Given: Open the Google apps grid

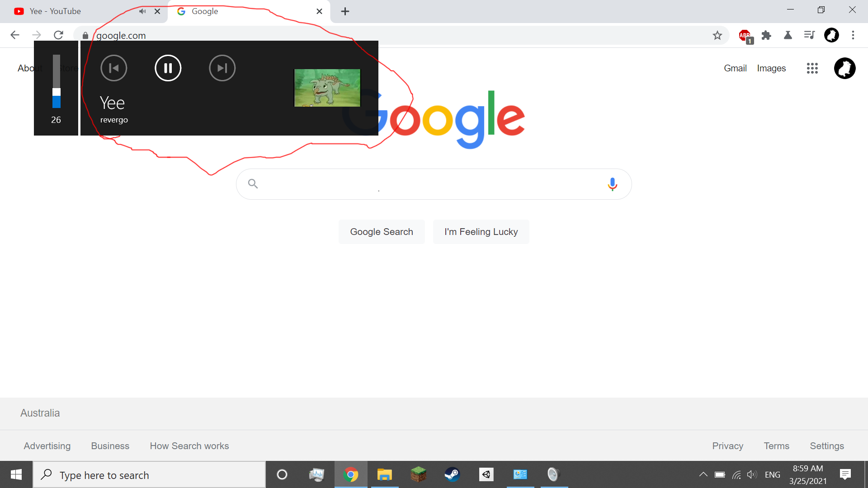Looking at the screenshot, I should 812,68.
